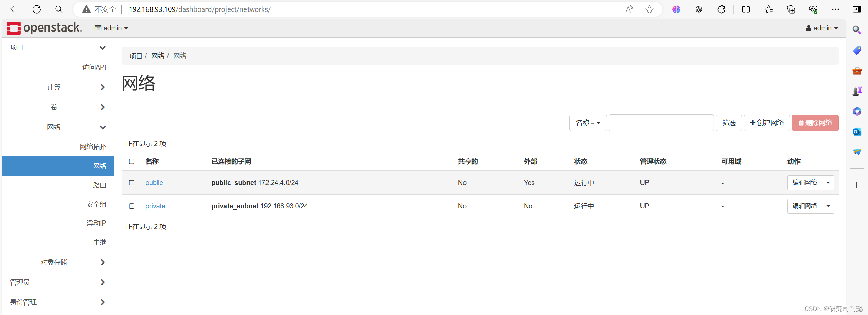This screenshot has height=315, width=868.
Task: Open 安全组 in the sidebar
Action: click(96, 204)
